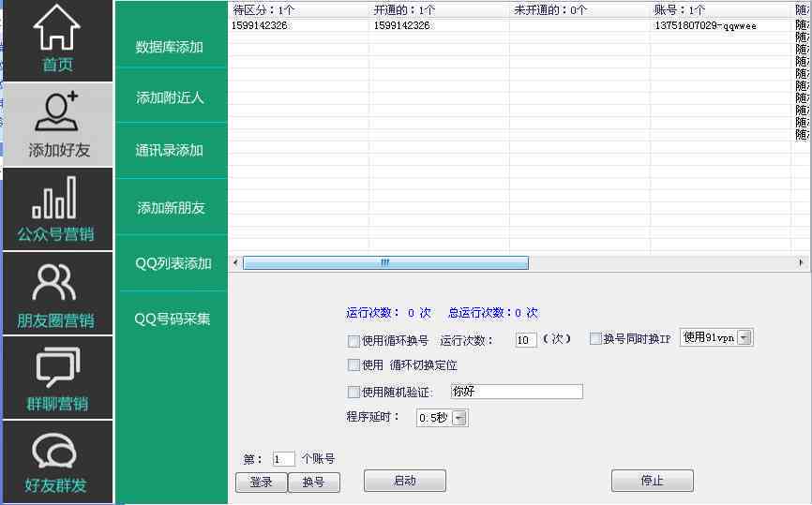Switch to 通讯录添加 menu item

pos(171,150)
